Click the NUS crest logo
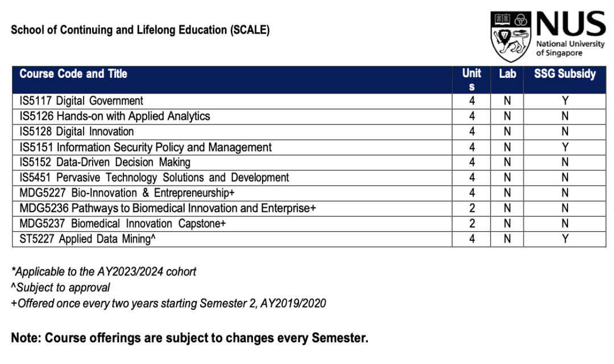 511,36
